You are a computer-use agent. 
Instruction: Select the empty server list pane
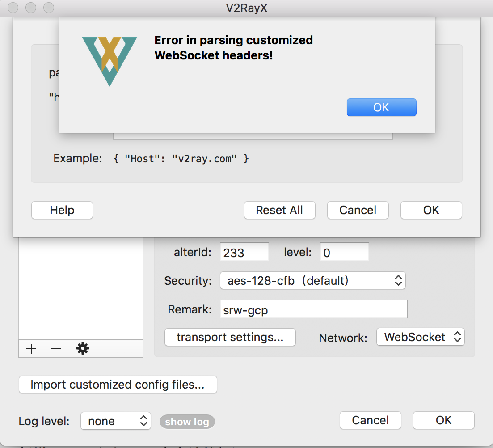coord(80,291)
